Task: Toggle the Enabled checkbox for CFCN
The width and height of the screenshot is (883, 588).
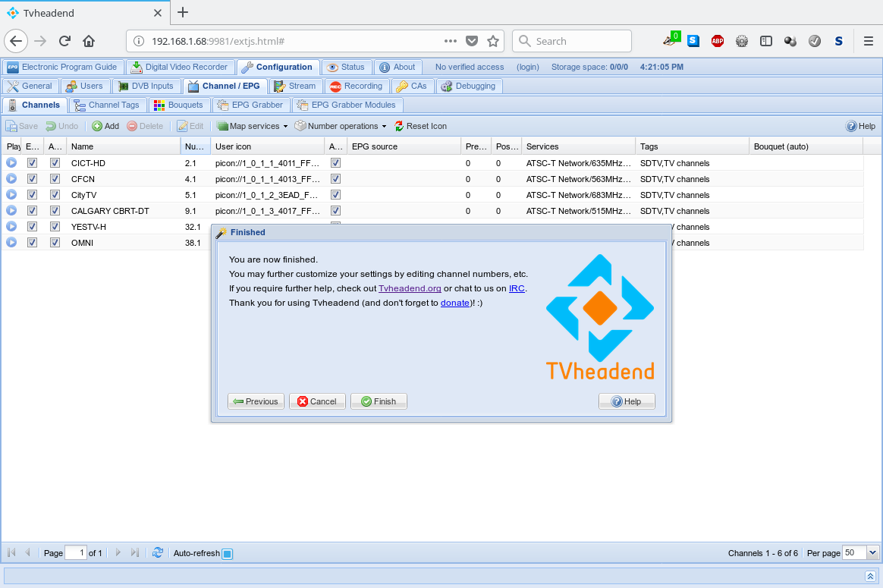Action: 32,179
